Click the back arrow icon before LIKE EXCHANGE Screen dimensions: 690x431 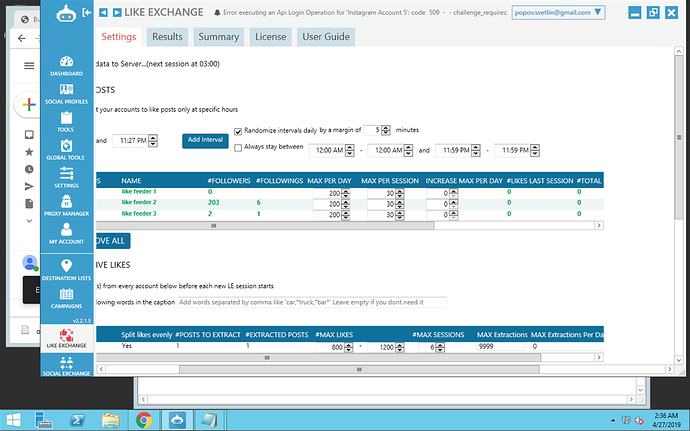(103, 12)
